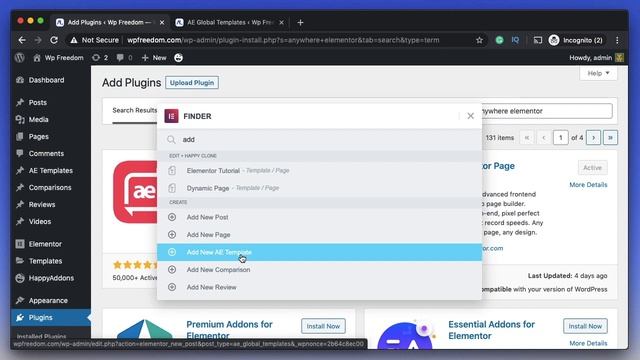Go to next page of plugin results

tap(593, 138)
